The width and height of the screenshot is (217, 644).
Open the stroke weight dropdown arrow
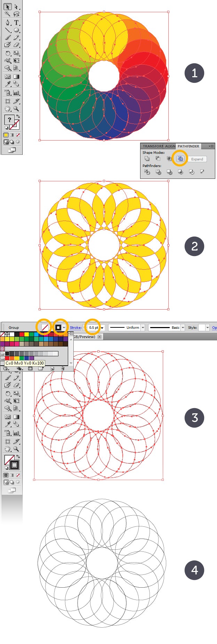pyautogui.click(x=102, y=328)
